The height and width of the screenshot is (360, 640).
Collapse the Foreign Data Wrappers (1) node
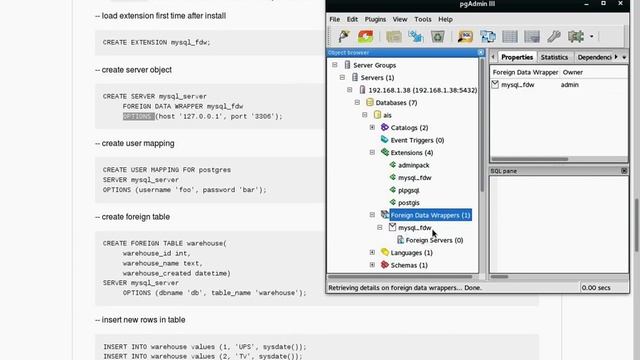tap(372, 215)
